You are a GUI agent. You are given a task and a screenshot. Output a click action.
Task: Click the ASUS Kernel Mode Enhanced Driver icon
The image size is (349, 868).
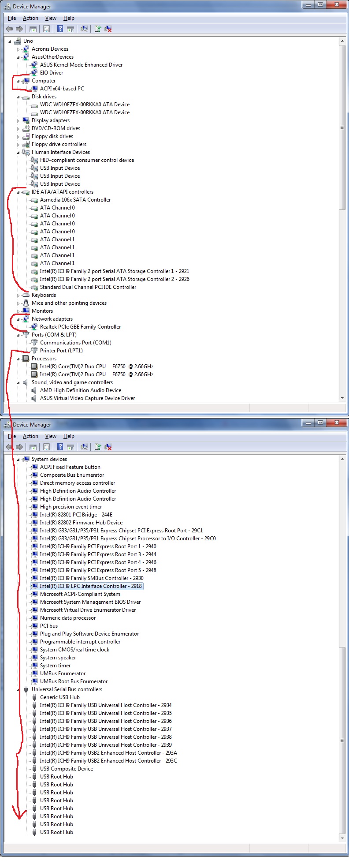pyautogui.click(x=34, y=65)
